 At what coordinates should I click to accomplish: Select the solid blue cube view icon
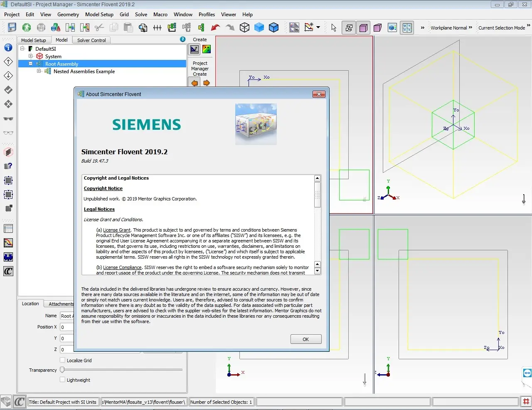coord(259,27)
